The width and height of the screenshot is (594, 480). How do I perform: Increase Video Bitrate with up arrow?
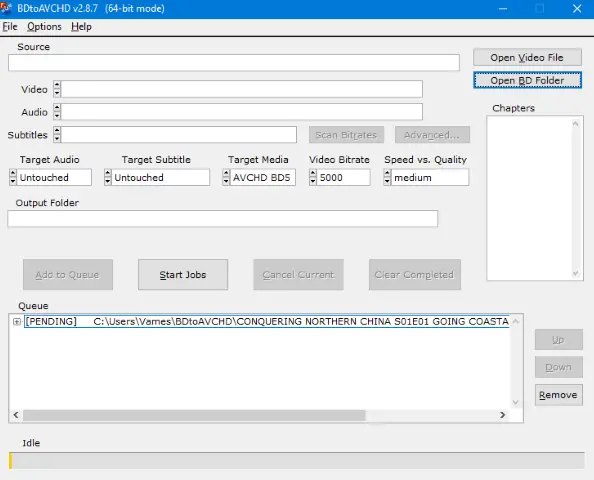tap(313, 174)
